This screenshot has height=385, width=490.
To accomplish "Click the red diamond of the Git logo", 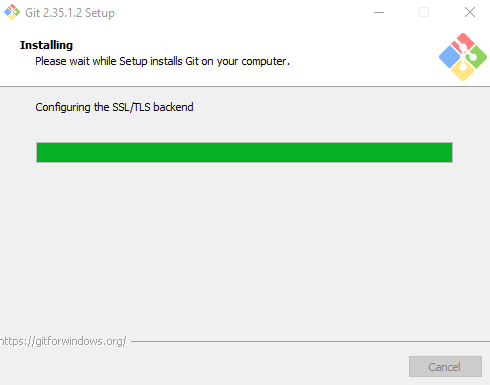I will pyautogui.click(x=464, y=42).
